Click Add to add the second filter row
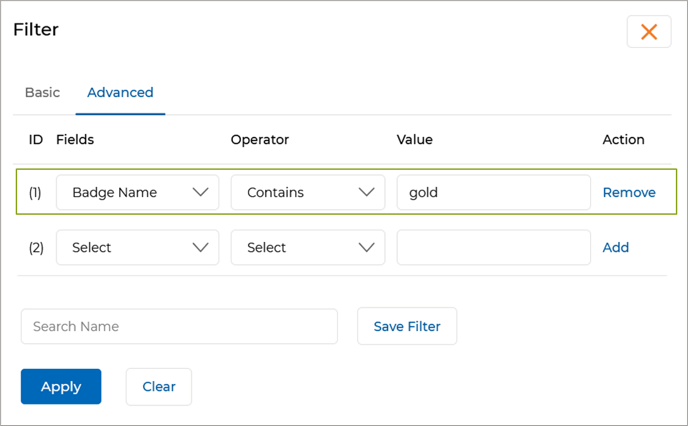688x426 pixels. [616, 247]
